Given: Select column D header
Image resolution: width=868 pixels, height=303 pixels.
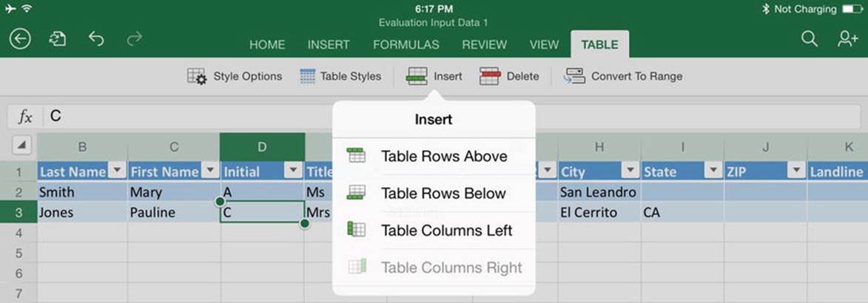Looking at the screenshot, I should (x=263, y=146).
